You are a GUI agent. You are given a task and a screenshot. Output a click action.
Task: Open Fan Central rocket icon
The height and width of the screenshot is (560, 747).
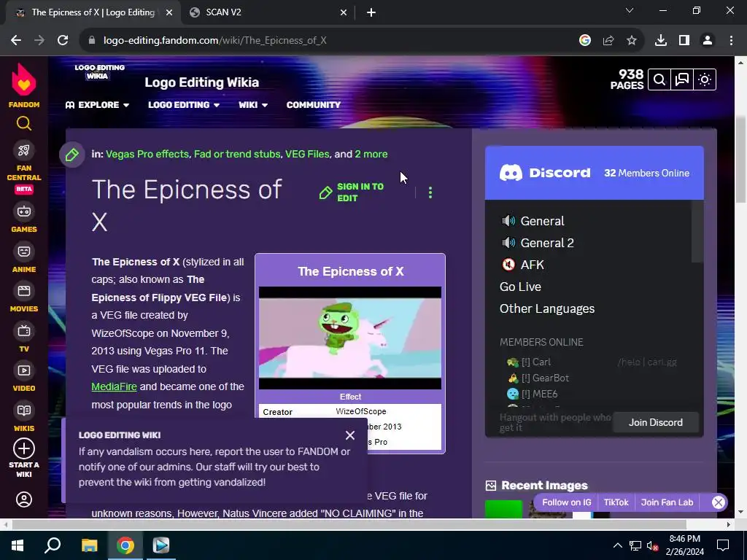[x=24, y=150]
